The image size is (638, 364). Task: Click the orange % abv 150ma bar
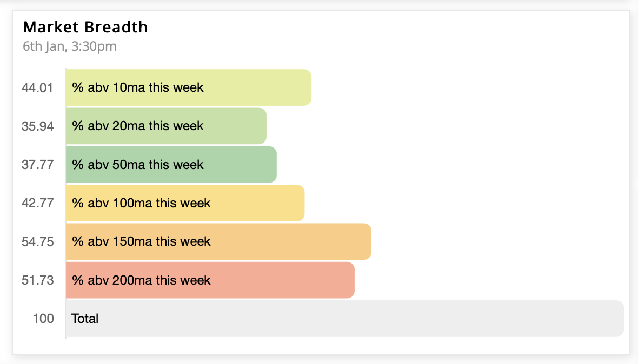click(x=218, y=242)
